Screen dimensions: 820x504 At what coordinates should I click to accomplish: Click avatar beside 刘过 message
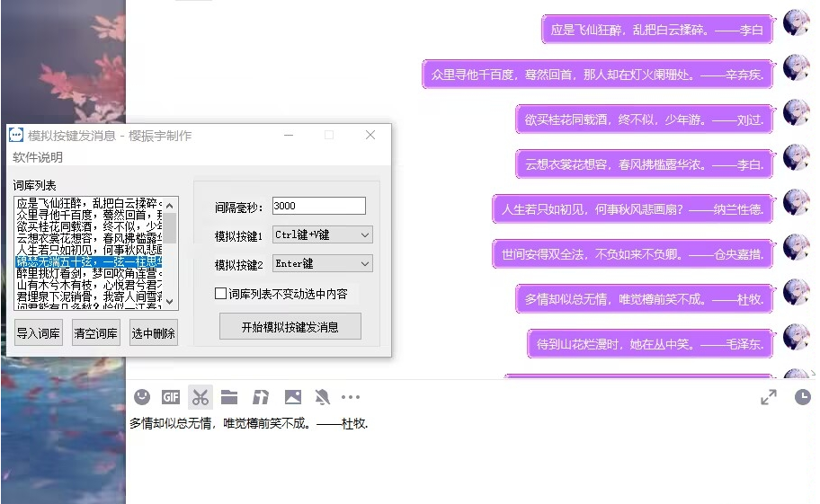pyautogui.click(x=796, y=113)
